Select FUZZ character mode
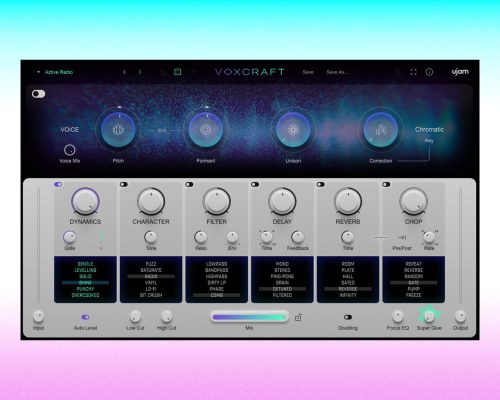The height and width of the screenshot is (400, 500). coord(151,264)
